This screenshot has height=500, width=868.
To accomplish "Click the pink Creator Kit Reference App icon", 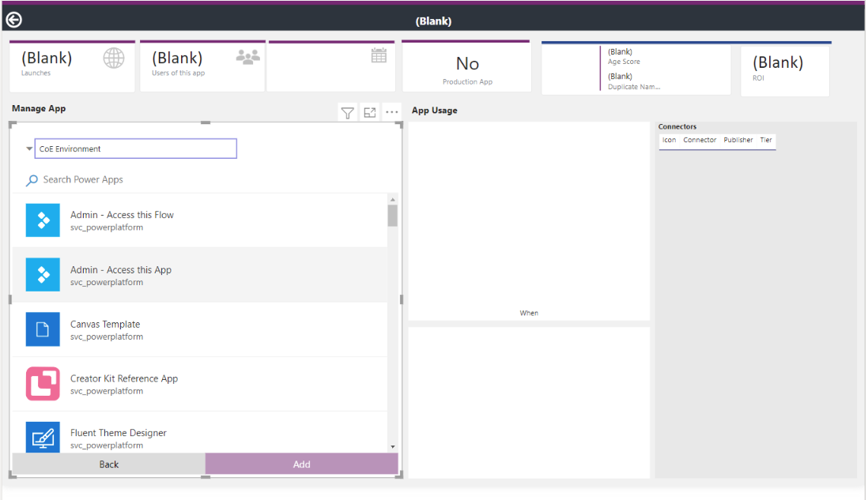I will tap(43, 383).
